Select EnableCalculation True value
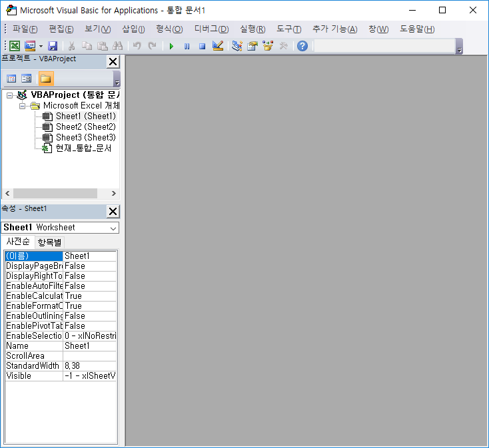 click(x=90, y=296)
